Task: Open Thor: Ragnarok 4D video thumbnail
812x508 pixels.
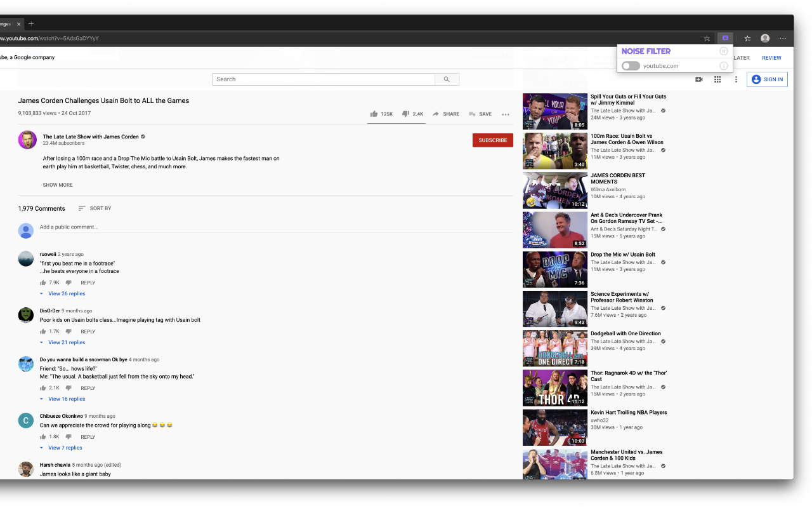Action: click(x=555, y=388)
